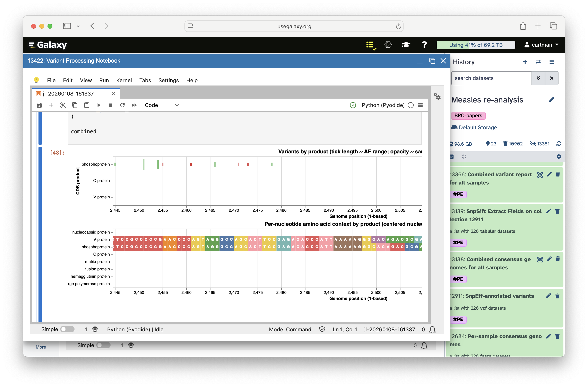Toggle Simple mode switch in JupyterLab status bar
The height and width of the screenshot is (387, 588).
(x=67, y=329)
